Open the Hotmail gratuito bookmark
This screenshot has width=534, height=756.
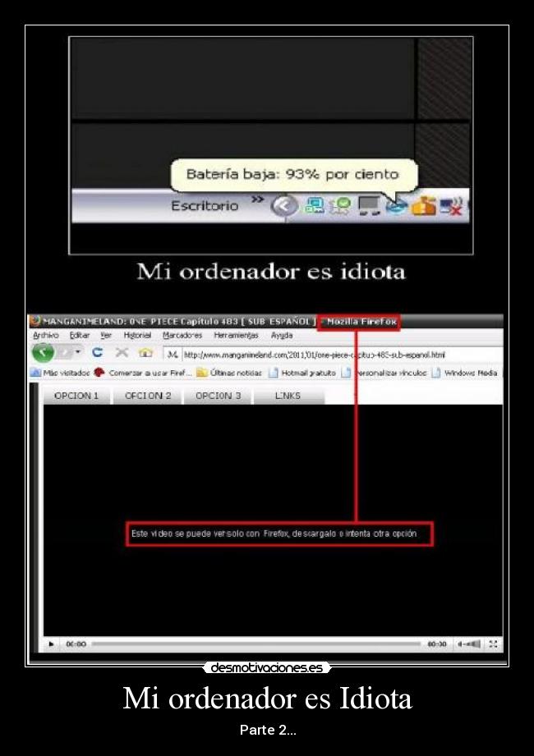click(x=302, y=373)
